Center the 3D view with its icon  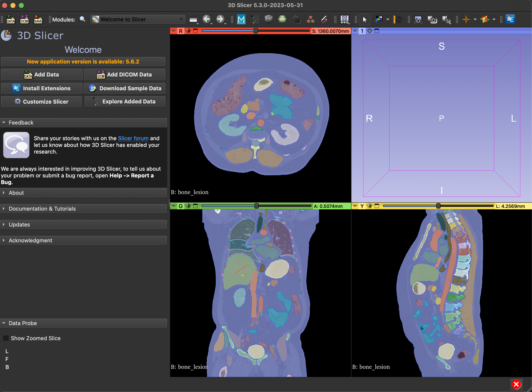(x=369, y=31)
